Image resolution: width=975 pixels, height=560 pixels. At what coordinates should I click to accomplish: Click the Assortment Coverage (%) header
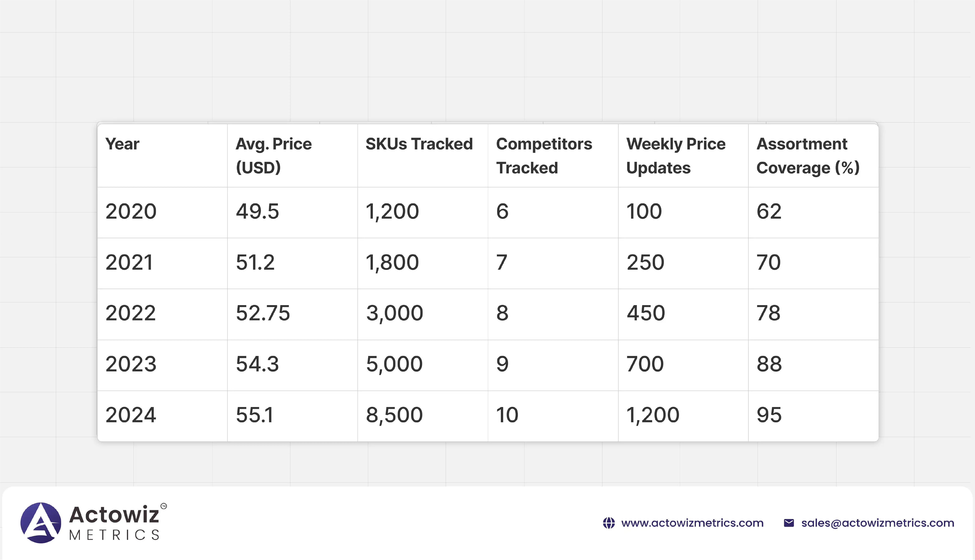click(x=807, y=155)
